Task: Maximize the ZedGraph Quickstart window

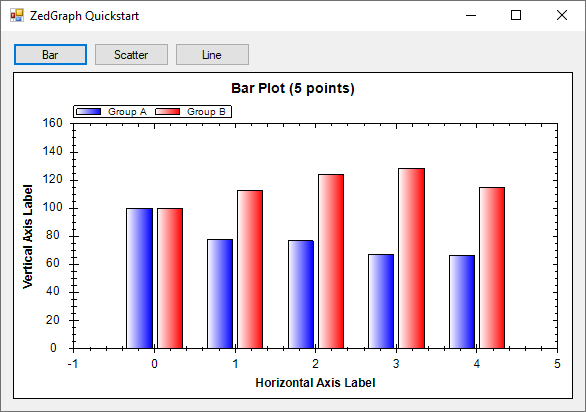Action: pos(516,15)
